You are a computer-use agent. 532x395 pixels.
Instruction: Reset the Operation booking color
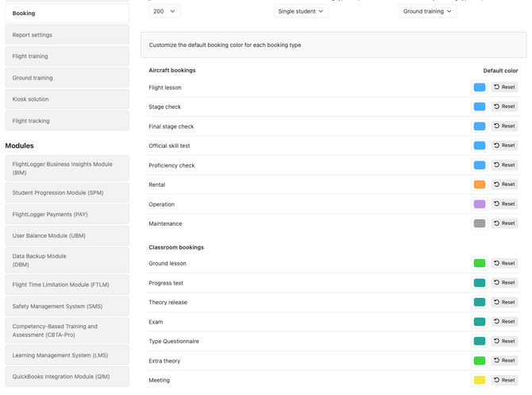pos(504,203)
